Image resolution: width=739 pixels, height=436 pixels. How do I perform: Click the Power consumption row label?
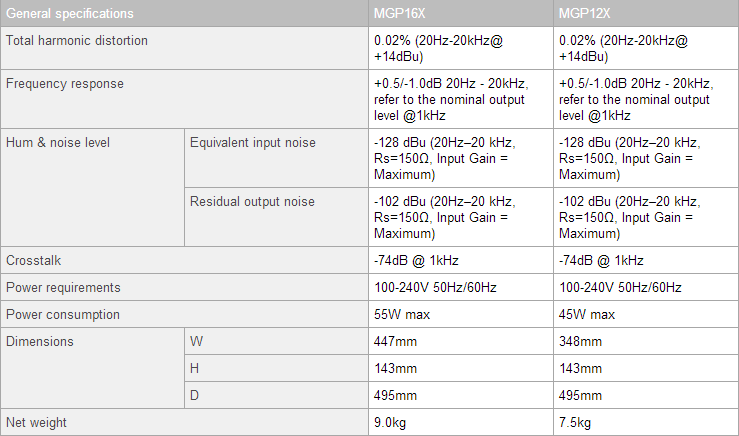click(184, 314)
